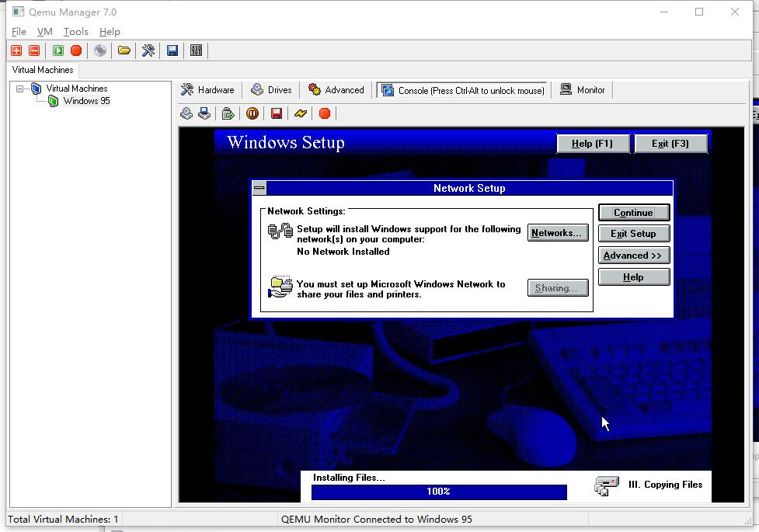The image size is (759, 532).
Task: Select Windows 95 in the VM tree
Action: [x=87, y=101]
